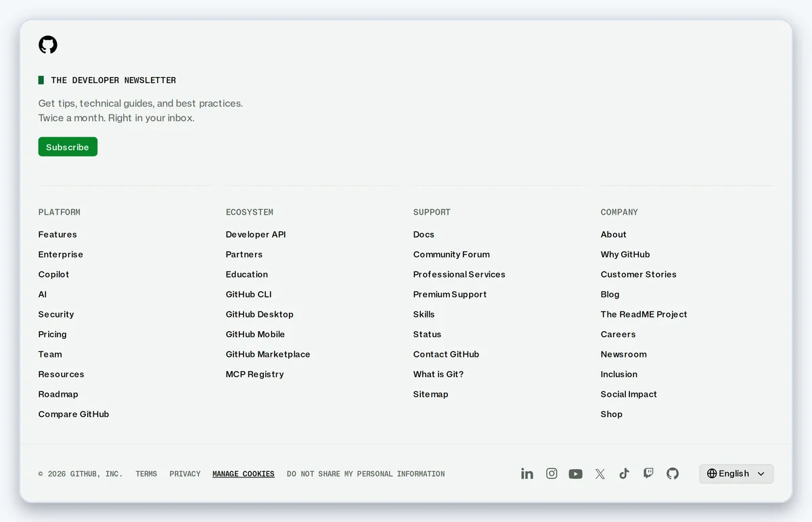
Task: Click the © 2026 GitHub, Inc. text
Action: [x=81, y=474]
